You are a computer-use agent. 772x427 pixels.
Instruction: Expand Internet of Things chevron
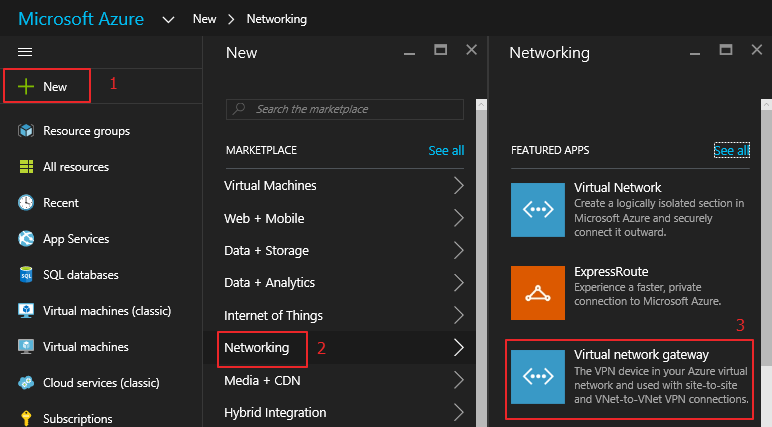pos(458,315)
